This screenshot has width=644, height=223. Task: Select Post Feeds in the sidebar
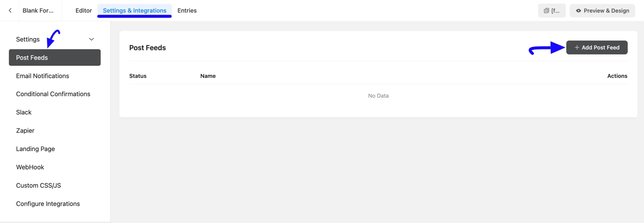55,57
